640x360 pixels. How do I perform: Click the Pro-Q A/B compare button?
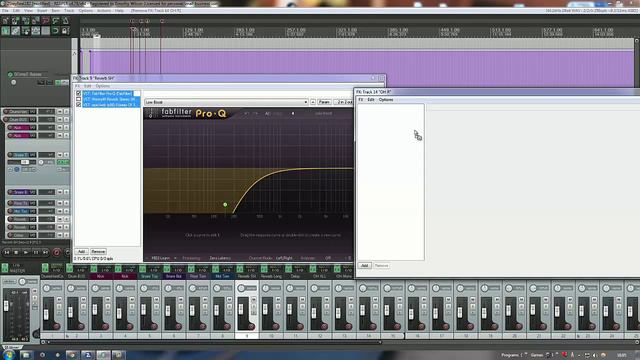(268, 113)
